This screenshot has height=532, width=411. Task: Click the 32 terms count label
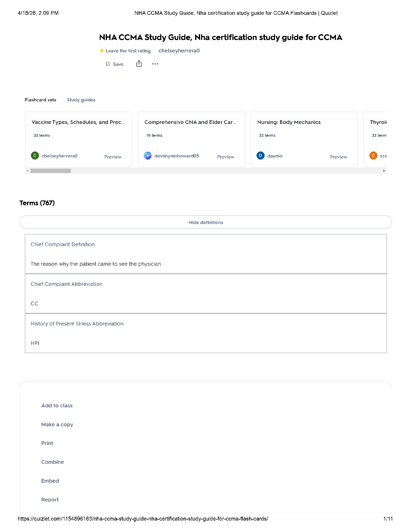point(42,135)
